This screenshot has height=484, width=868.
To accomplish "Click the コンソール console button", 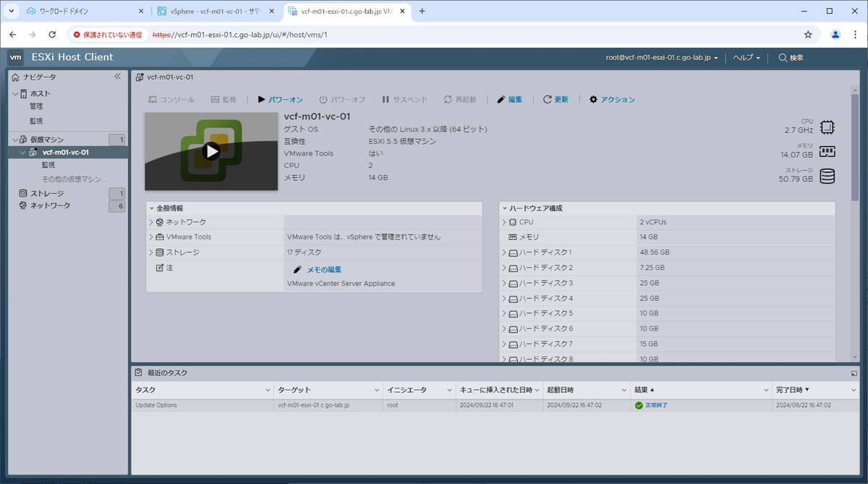I will [x=171, y=99].
